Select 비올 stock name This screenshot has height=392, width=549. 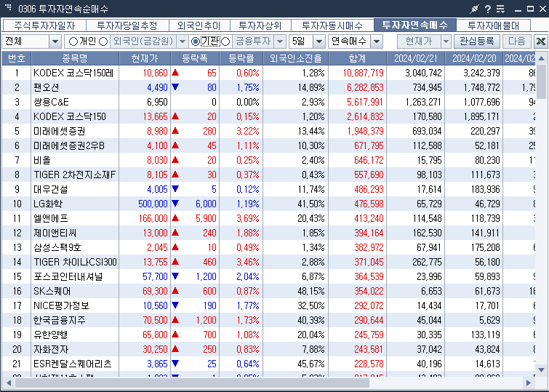pyautogui.click(x=42, y=160)
